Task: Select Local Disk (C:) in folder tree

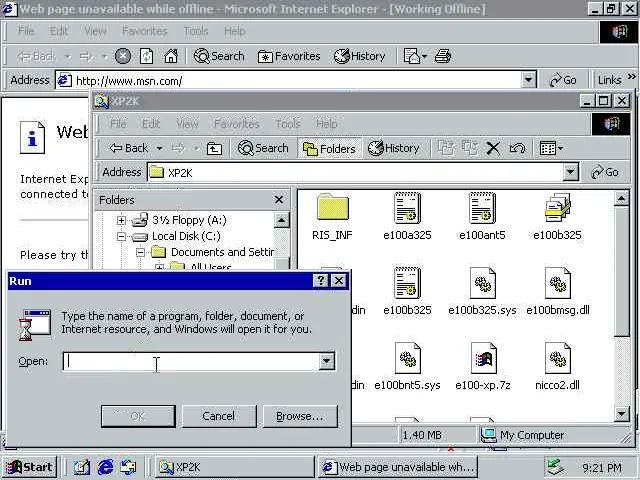Action: pyautogui.click(x=186, y=236)
